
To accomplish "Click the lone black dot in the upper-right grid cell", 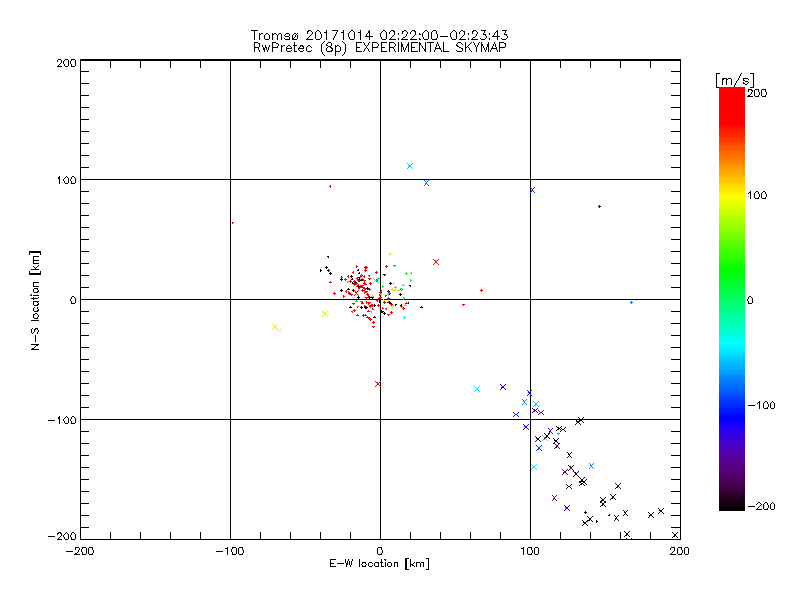I will coord(599,207).
